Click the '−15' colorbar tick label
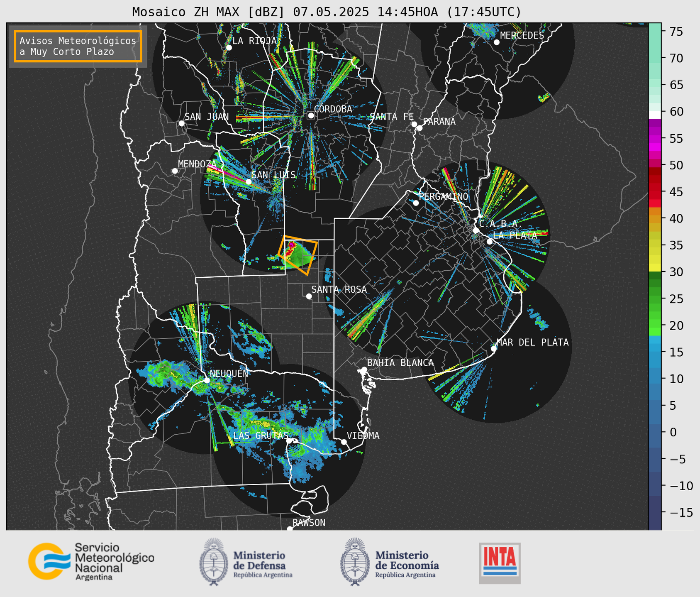 click(681, 512)
